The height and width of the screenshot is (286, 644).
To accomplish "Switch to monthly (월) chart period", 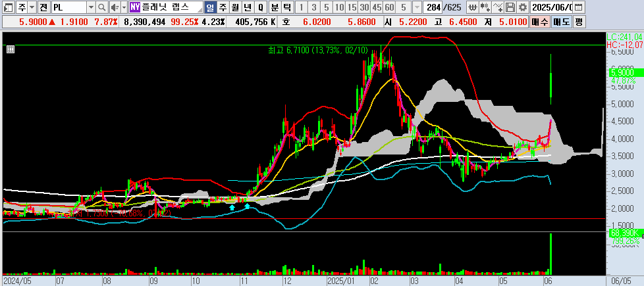I will [x=235, y=7].
